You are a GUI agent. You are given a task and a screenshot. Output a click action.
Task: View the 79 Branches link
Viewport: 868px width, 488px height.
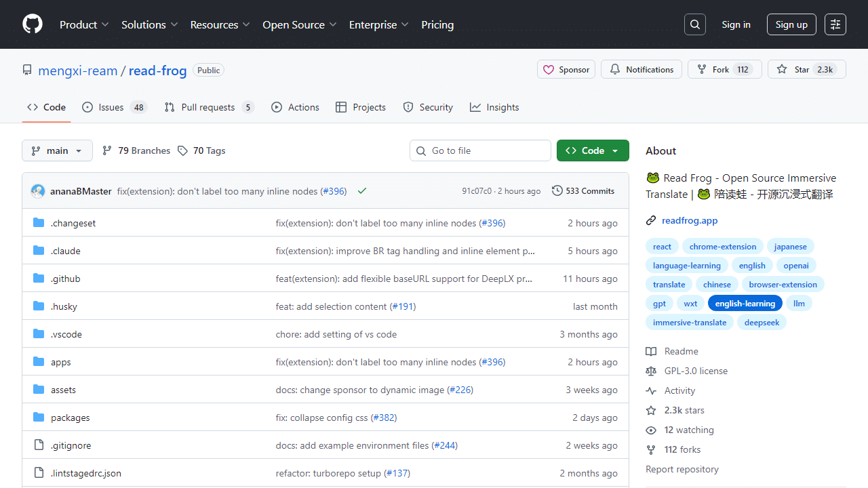(x=136, y=150)
